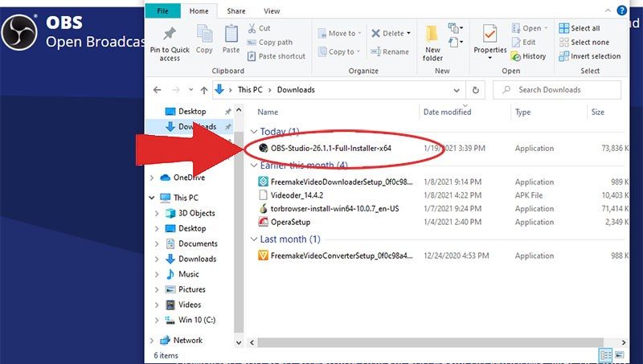Image resolution: width=643 pixels, height=364 pixels.
Task: Click Paste shortcut button
Action: [276, 56]
